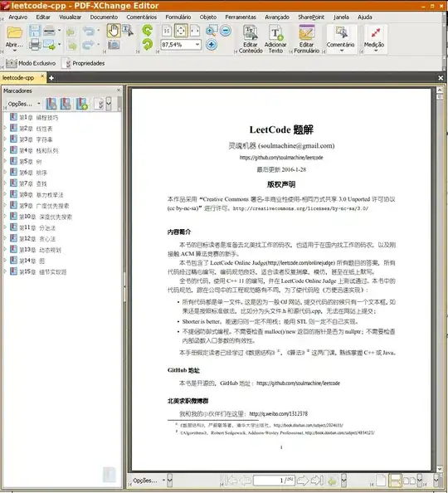
Task: Click the add new bookmark icon
Action: (x=82, y=104)
